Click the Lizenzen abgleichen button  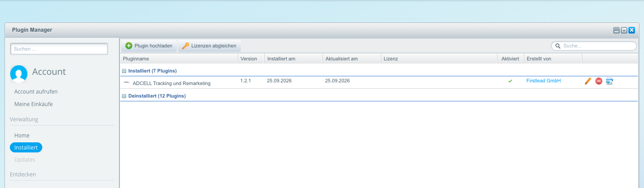209,46
